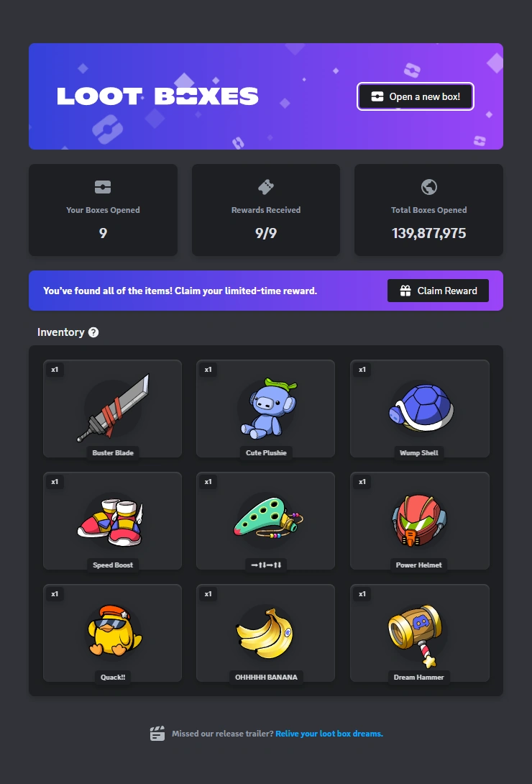Select the Power Helmet item

[x=420, y=521]
